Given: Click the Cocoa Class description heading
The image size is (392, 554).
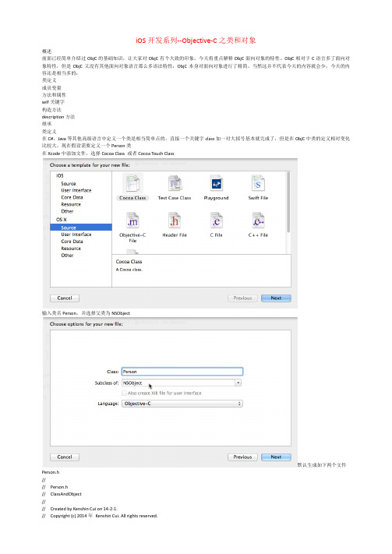Looking at the screenshot, I should coord(129,262).
